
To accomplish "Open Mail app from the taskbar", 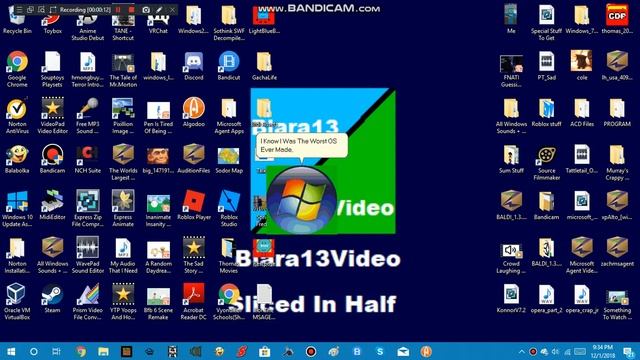I will click(403, 351).
